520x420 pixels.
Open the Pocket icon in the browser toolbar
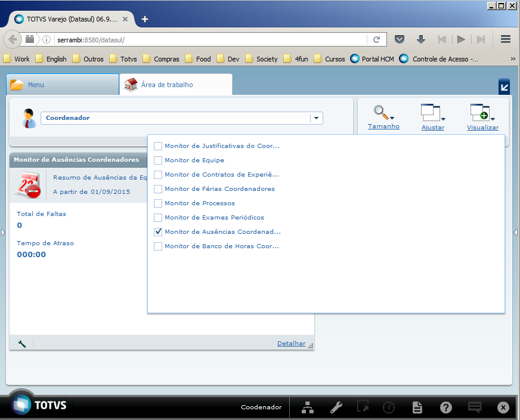tap(400, 39)
